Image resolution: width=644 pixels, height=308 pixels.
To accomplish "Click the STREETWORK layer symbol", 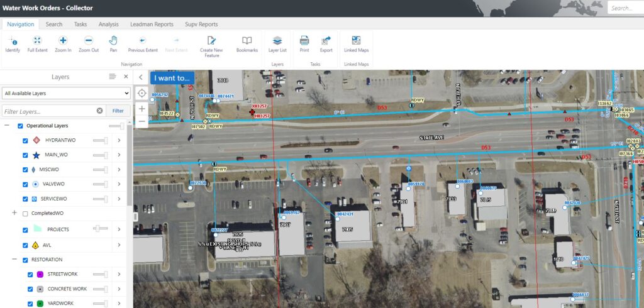I will (40, 274).
